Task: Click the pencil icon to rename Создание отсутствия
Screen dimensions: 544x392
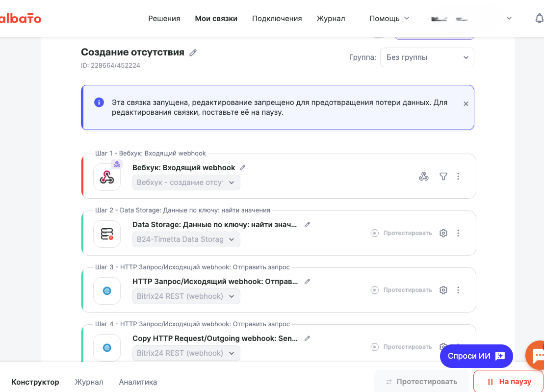Action: pyautogui.click(x=193, y=52)
